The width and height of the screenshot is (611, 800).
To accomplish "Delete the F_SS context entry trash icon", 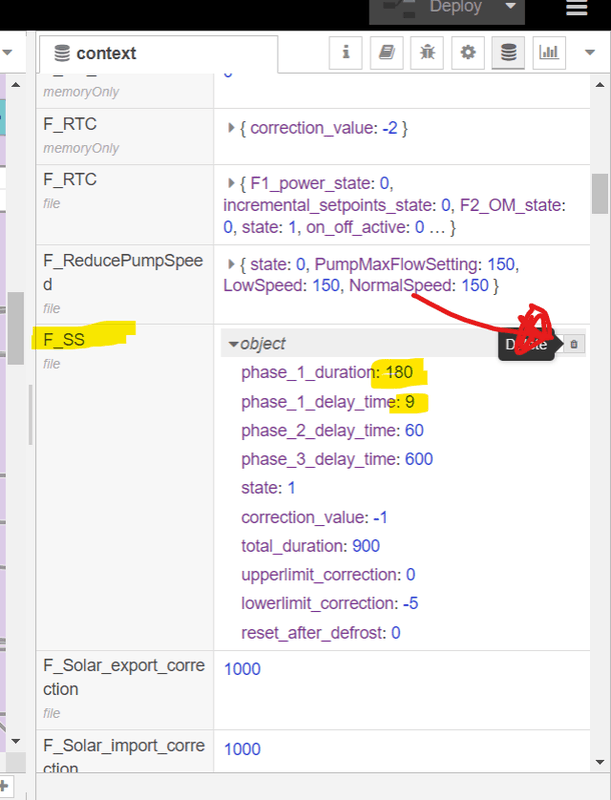I will (574, 344).
